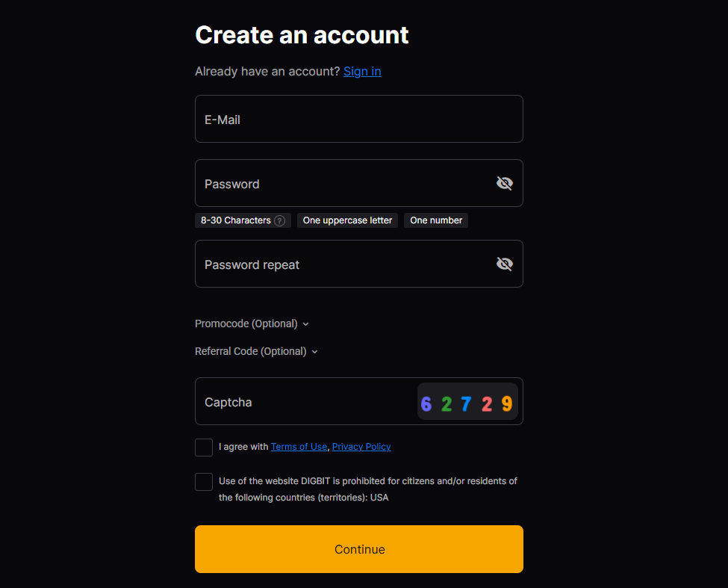Open the Privacy Policy link
The image size is (728, 588).
tap(361, 447)
